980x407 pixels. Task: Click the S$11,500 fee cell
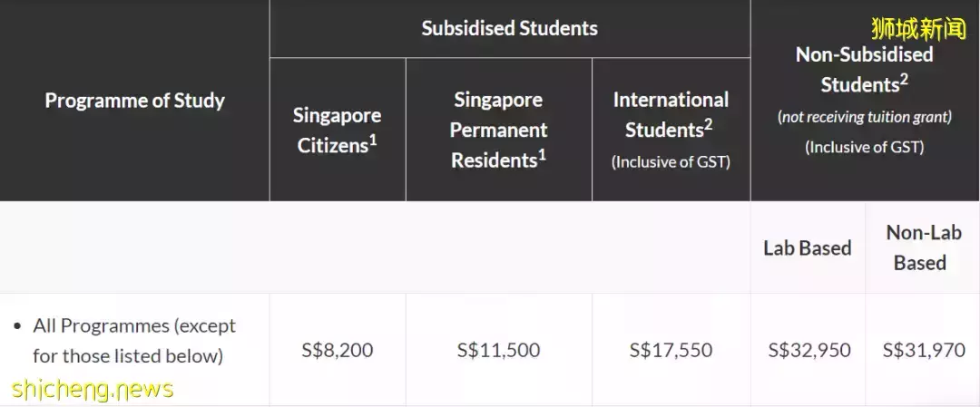tap(498, 349)
